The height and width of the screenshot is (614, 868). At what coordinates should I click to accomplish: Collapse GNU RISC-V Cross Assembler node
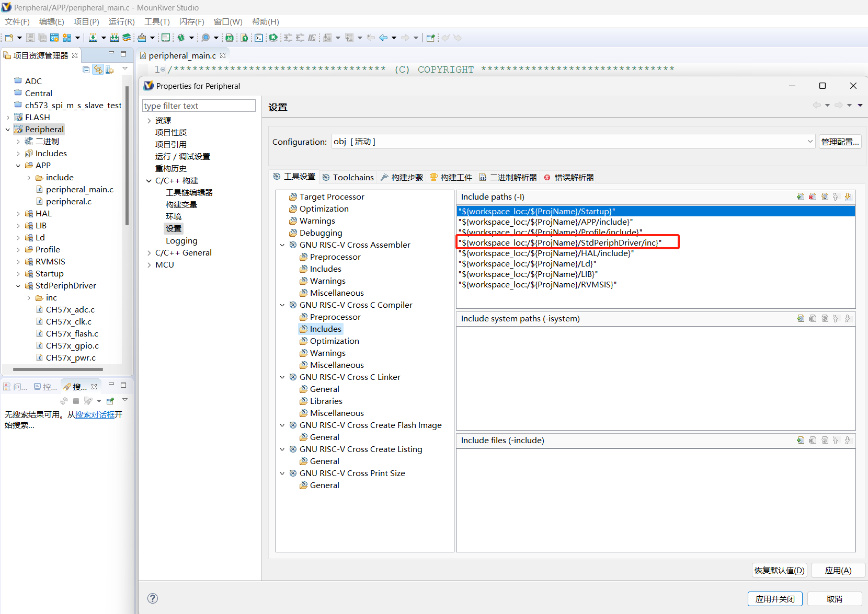coord(282,245)
